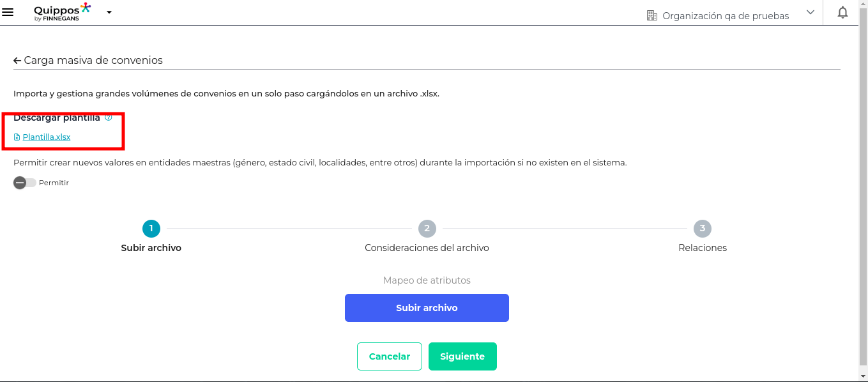Expand the organization chevron arrow
Viewport: 868px width, 382px height.
[x=811, y=12]
